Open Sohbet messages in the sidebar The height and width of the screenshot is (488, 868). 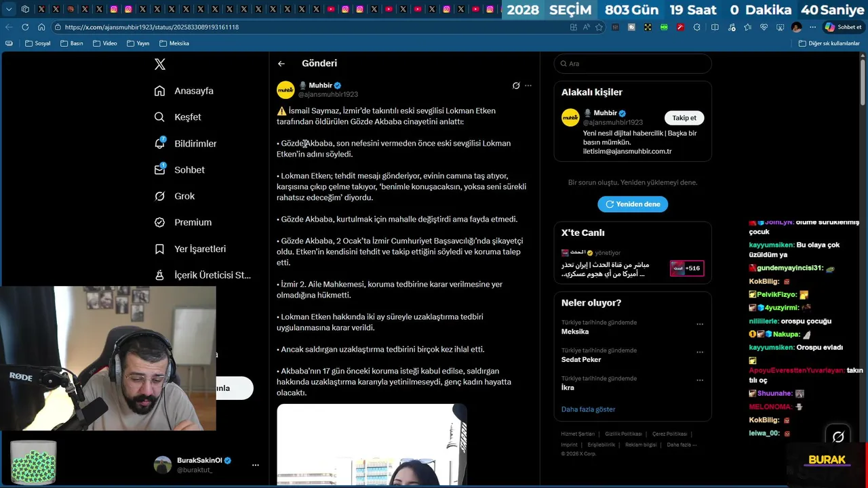point(179,170)
